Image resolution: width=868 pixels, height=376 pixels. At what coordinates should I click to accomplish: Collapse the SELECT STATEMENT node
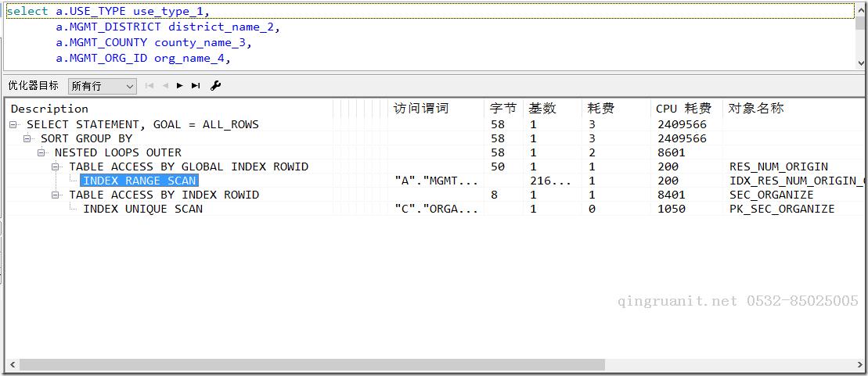(13, 125)
